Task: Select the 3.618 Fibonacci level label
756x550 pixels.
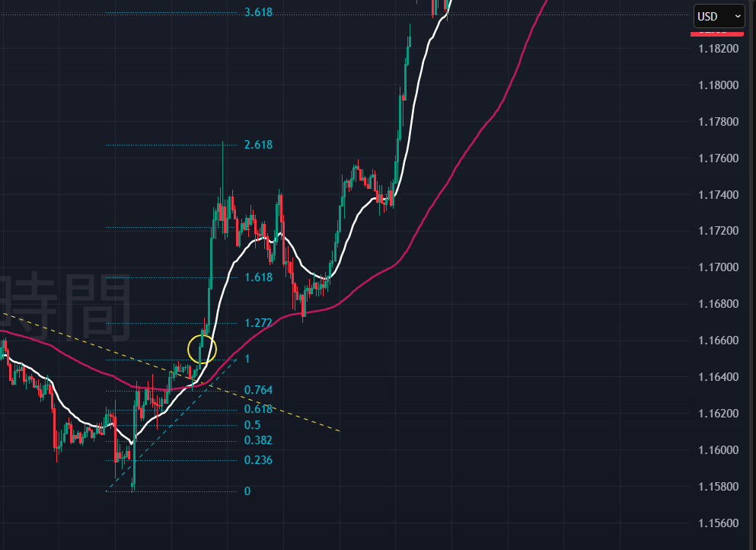Action: pos(258,12)
